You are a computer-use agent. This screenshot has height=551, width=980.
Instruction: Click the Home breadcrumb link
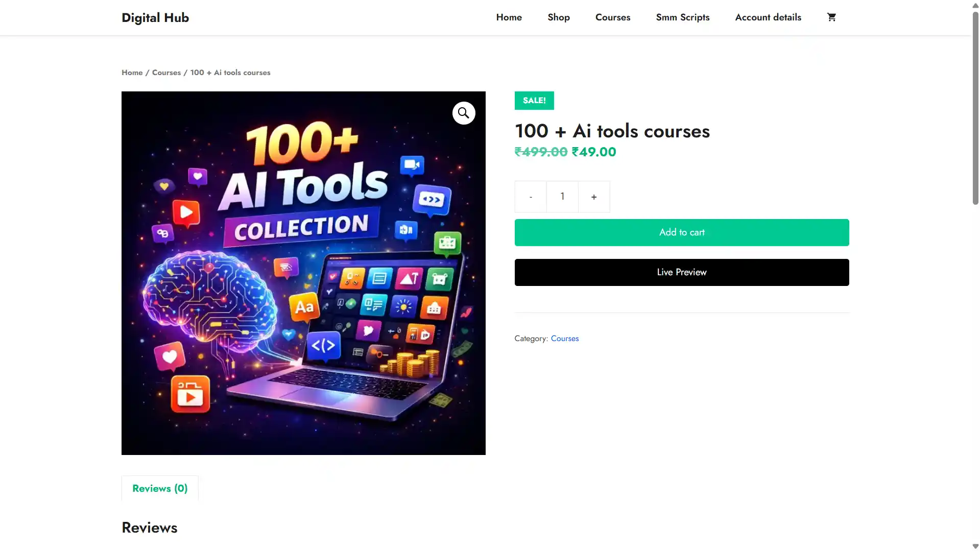[132, 73]
